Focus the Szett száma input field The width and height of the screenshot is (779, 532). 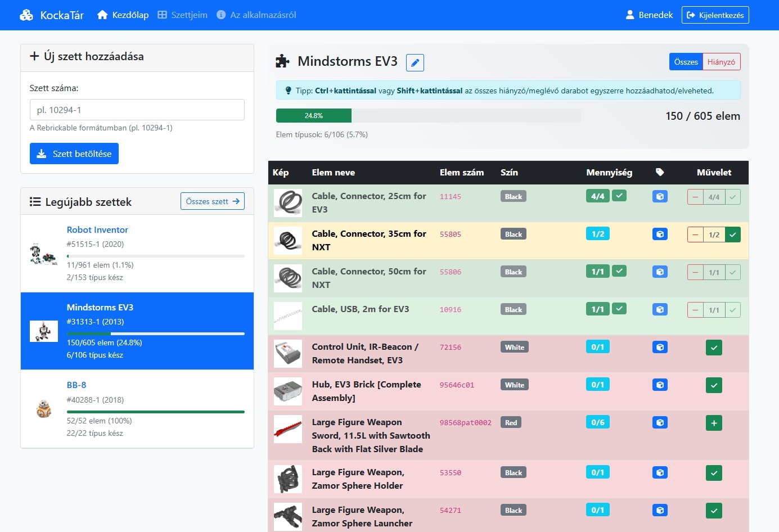pos(137,110)
